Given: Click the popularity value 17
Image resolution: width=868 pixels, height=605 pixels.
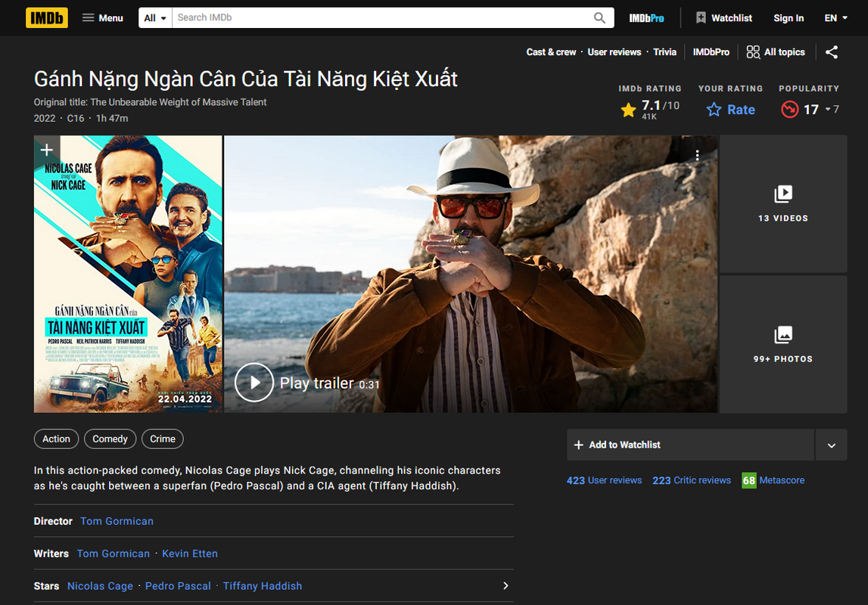Looking at the screenshot, I should 811,110.
